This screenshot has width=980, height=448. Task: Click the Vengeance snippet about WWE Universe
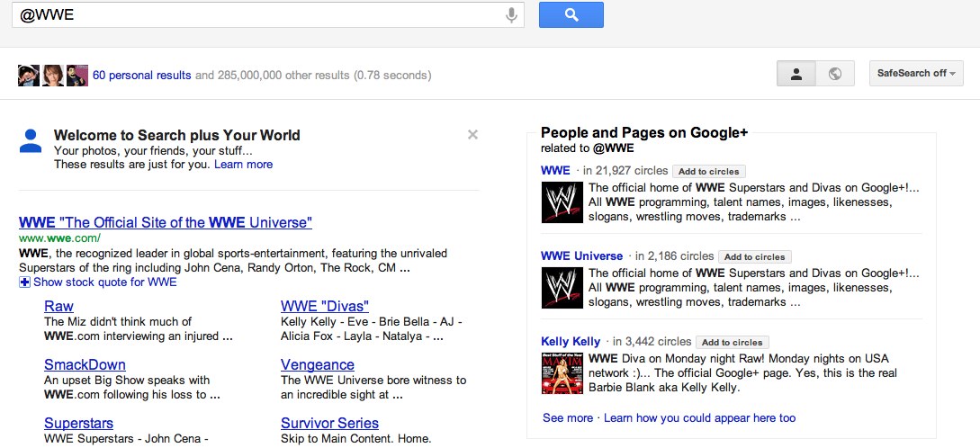pos(373,388)
